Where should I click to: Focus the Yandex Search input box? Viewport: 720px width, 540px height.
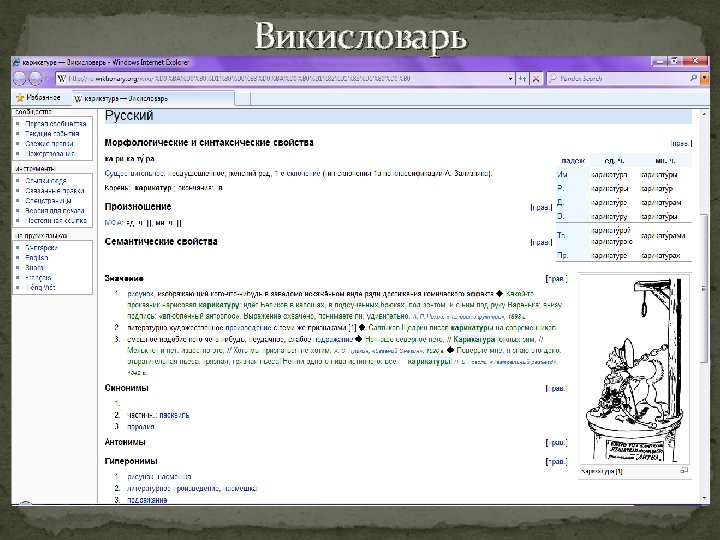point(620,79)
